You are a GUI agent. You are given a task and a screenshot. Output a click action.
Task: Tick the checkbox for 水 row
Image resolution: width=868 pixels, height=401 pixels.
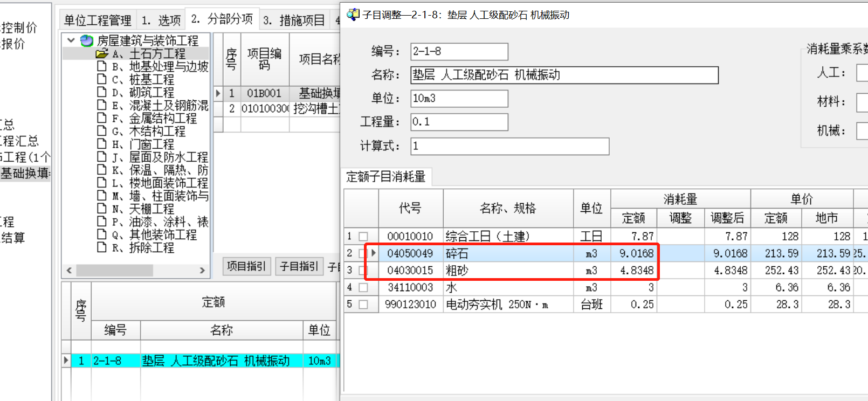point(363,287)
